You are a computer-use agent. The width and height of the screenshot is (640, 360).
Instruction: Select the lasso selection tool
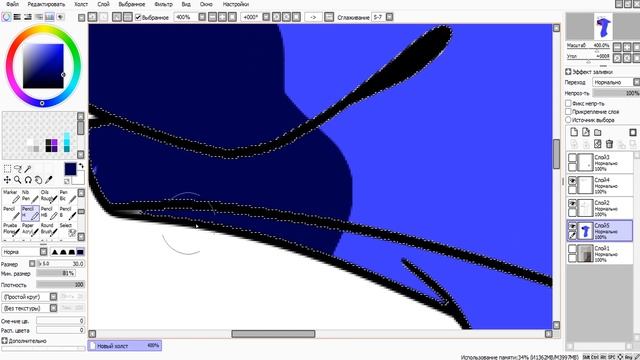pyautogui.click(x=18, y=169)
